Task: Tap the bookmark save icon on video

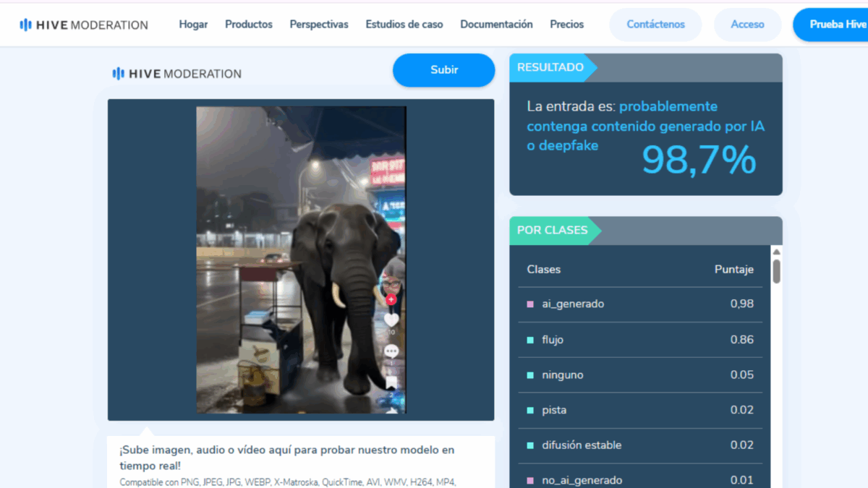Action: pyautogui.click(x=391, y=382)
